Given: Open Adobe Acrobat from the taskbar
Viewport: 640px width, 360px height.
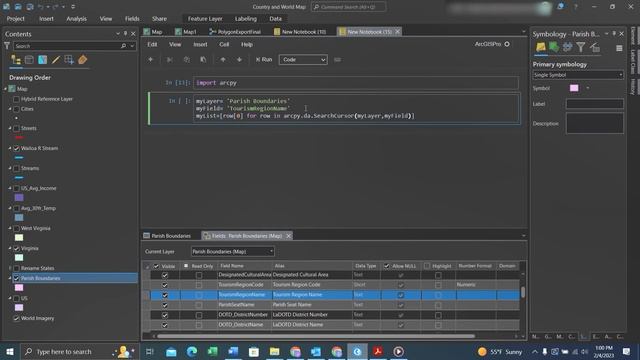Looking at the screenshot, I should pos(378,351).
